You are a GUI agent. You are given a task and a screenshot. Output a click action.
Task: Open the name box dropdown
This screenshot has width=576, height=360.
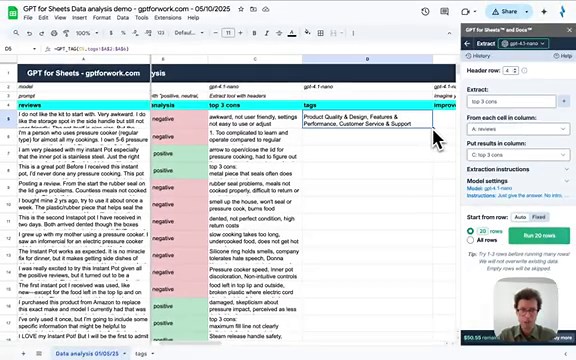(34, 49)
